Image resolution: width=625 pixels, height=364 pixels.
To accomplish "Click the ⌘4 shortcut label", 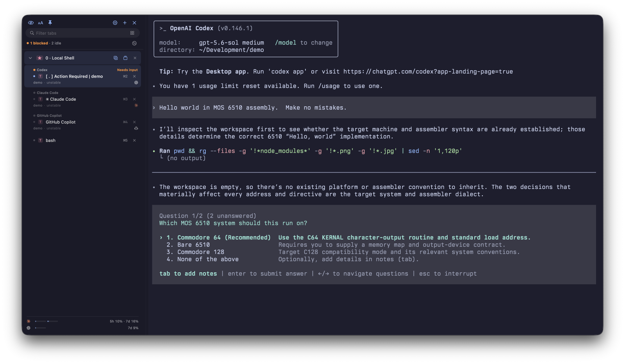I will [125, 122].
